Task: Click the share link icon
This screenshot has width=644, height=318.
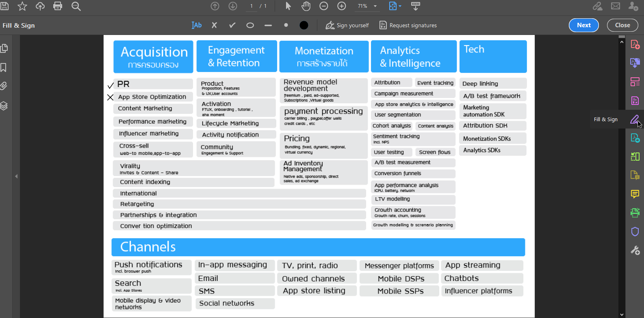Action: point(598,6)
